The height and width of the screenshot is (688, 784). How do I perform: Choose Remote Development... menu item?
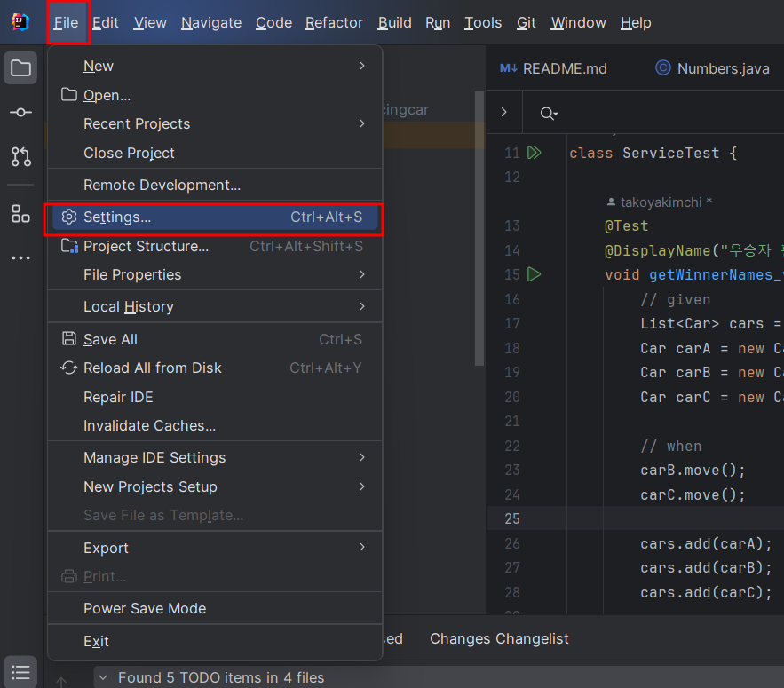(215, 185)
